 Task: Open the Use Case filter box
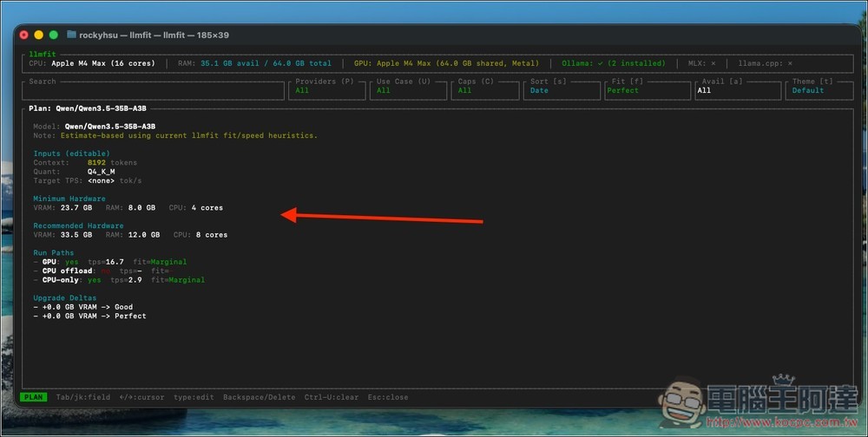(407, 90)
